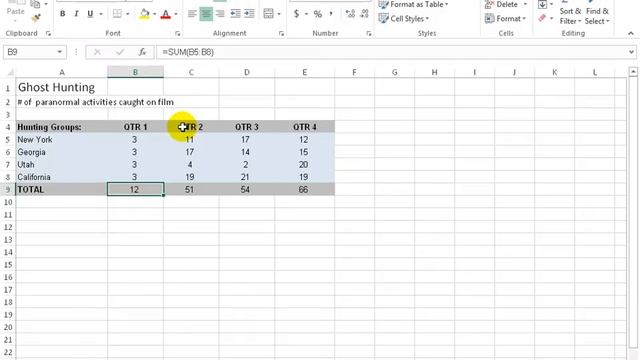Image resolution: width=640 pixels, height=360 pixels.
Task: Open font color dropdown arrow
Action: (176, 14)
